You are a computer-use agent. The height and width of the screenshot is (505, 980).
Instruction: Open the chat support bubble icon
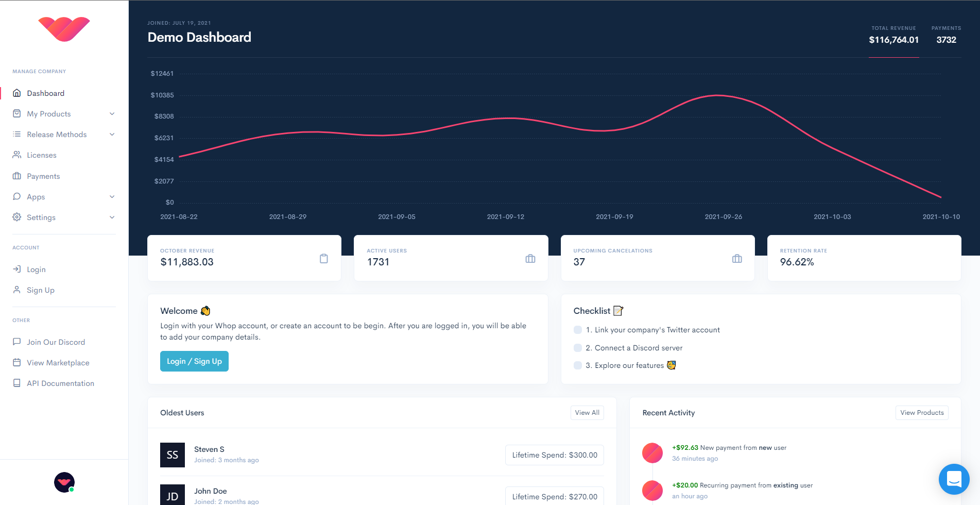(x=954, y=479)
